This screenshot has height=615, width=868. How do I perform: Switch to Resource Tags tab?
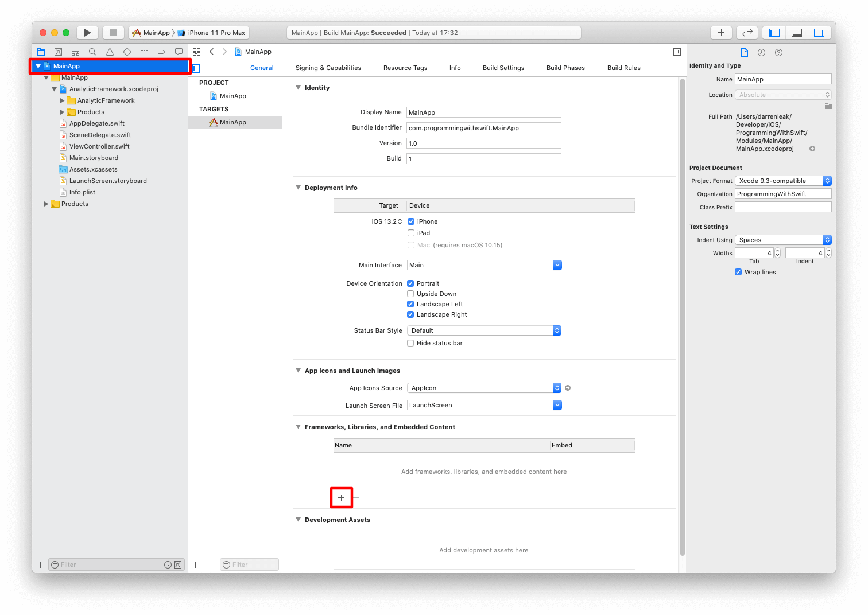(x=405, y=68)
